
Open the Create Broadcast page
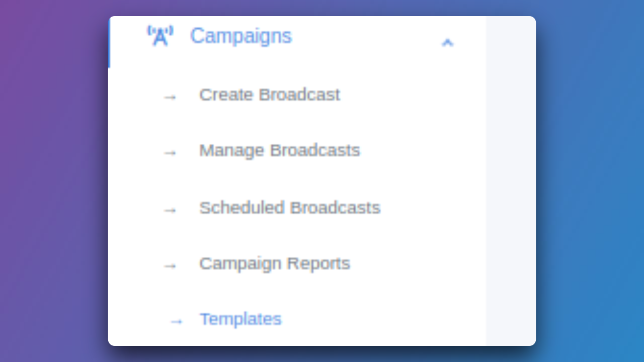[x=270, y=95]
